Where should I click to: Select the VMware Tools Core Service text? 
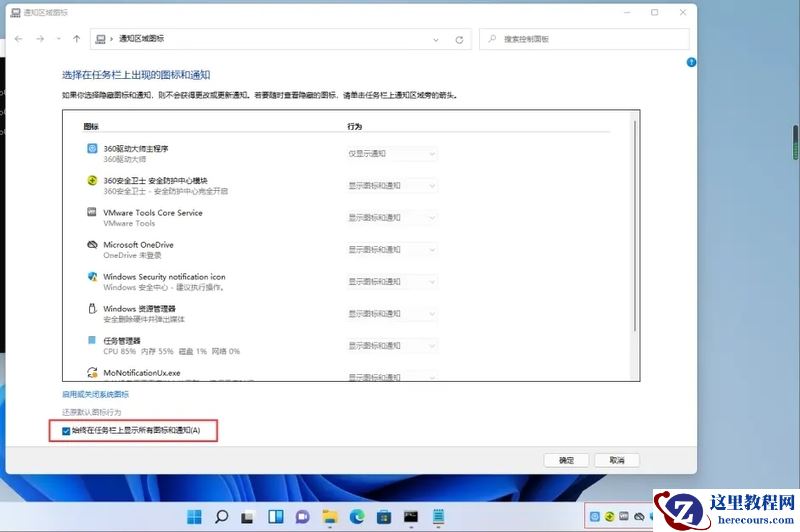click(153, 213)
